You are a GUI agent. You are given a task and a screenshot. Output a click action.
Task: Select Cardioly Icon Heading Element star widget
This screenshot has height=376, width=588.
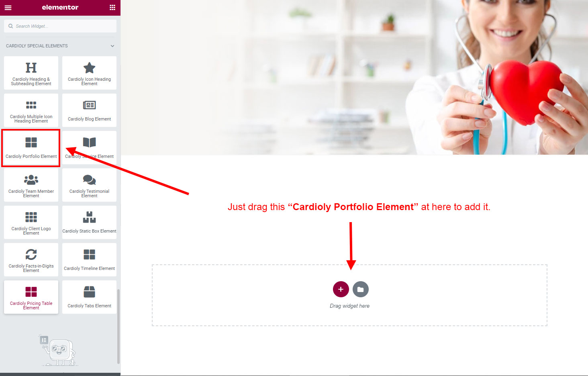pyautogui.click(x=89, y=73)
